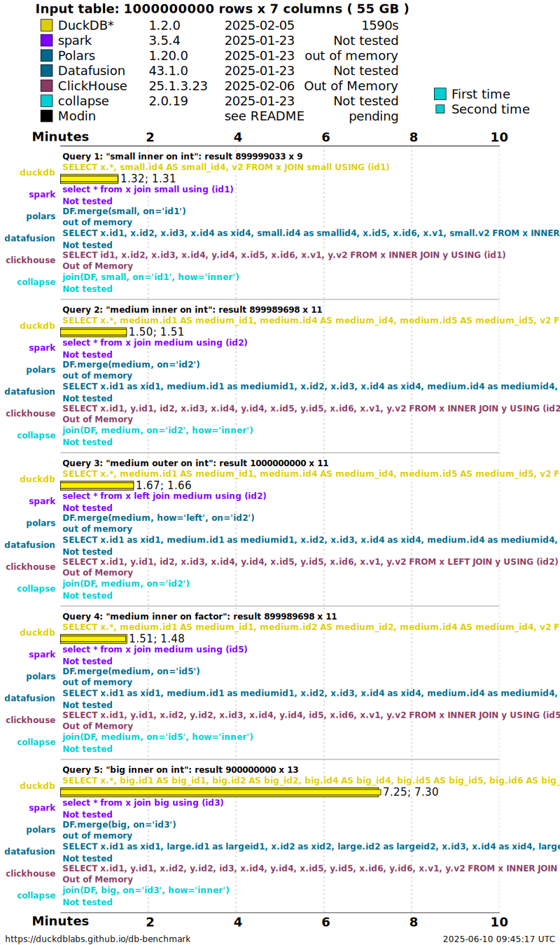Click "select * from x left join medium" query
The height and width of the screenshot is (945, 560).
pyautogui.click(x=164, y=496)
